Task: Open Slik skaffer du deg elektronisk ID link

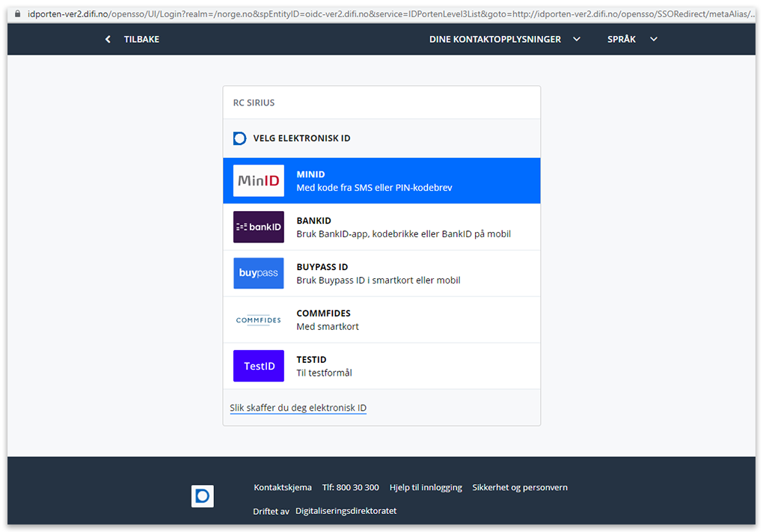Action: point(298,408)
